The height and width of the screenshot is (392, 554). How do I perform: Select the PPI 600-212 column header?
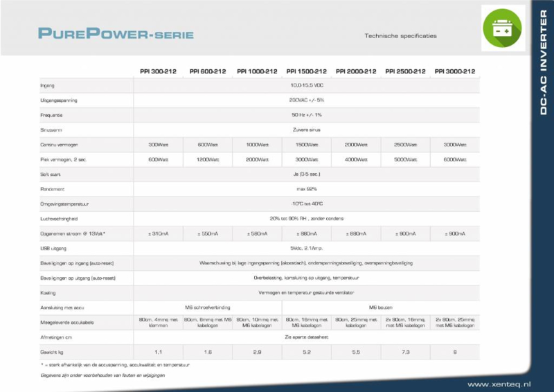[x=207, y=71]
